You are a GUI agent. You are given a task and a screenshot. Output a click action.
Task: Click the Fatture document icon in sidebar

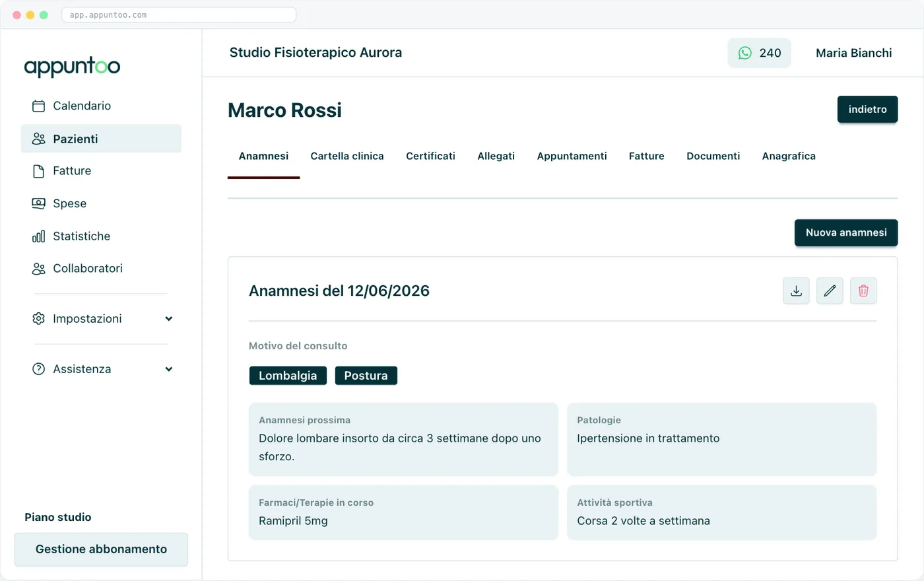tap(39, 171)
